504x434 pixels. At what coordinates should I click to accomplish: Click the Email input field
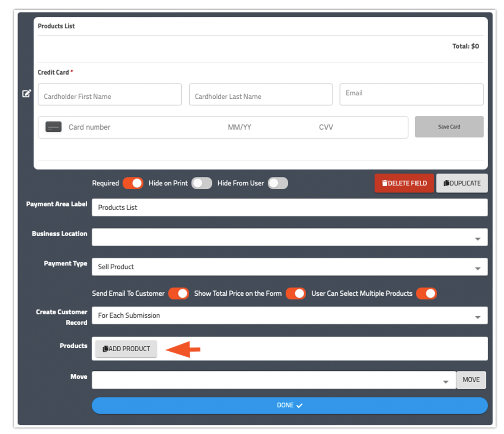(x=411, y=94)
